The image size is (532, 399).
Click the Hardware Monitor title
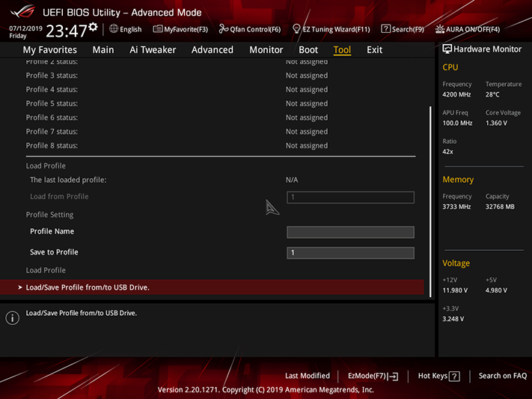[488, 49]
